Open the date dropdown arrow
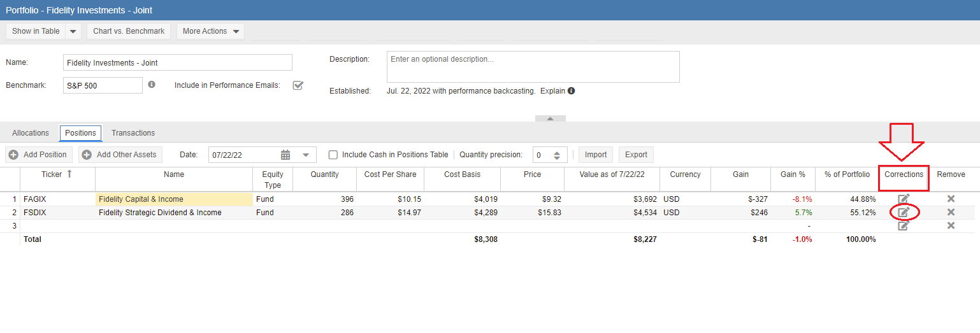 point(306,155)
